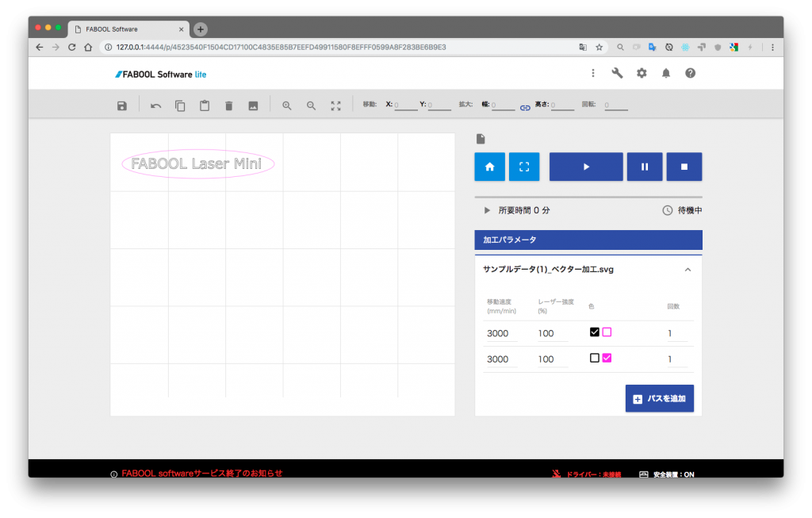Open the Chrome three-dot menu

pyautogui.click(x=772, y=47)
